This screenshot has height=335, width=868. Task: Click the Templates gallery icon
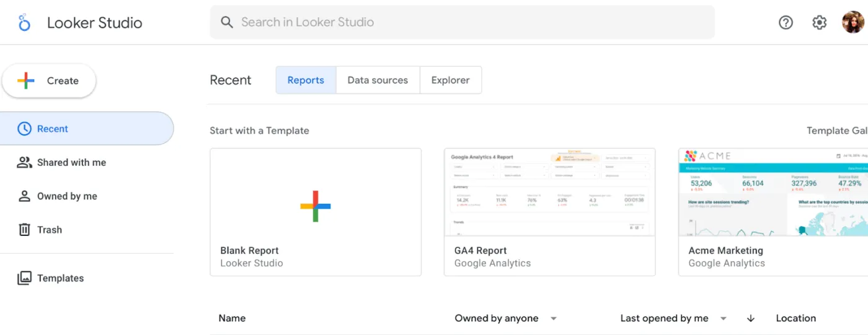tap(24, 278)
